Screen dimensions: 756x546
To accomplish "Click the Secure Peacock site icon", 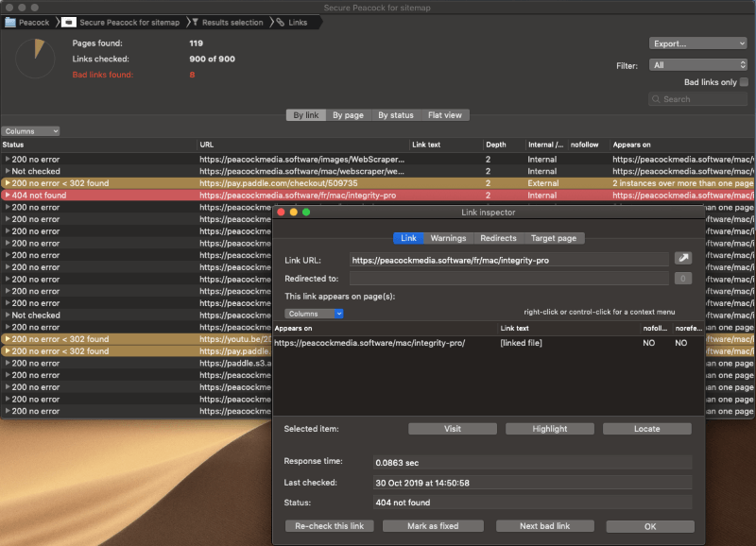I will click(x=70, y=23).
